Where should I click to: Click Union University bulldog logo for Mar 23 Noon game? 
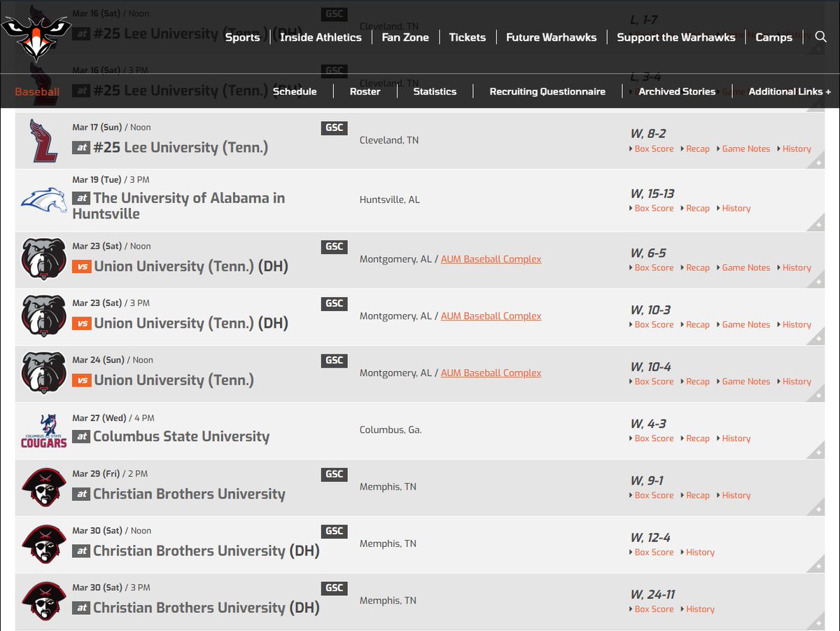[44, 260]
